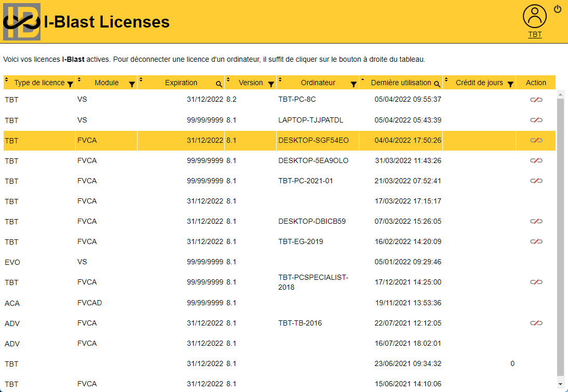Disconnect the TBT-EG-2019 license
Viewport: 568px width, 392px height.
tap(535, 241)
